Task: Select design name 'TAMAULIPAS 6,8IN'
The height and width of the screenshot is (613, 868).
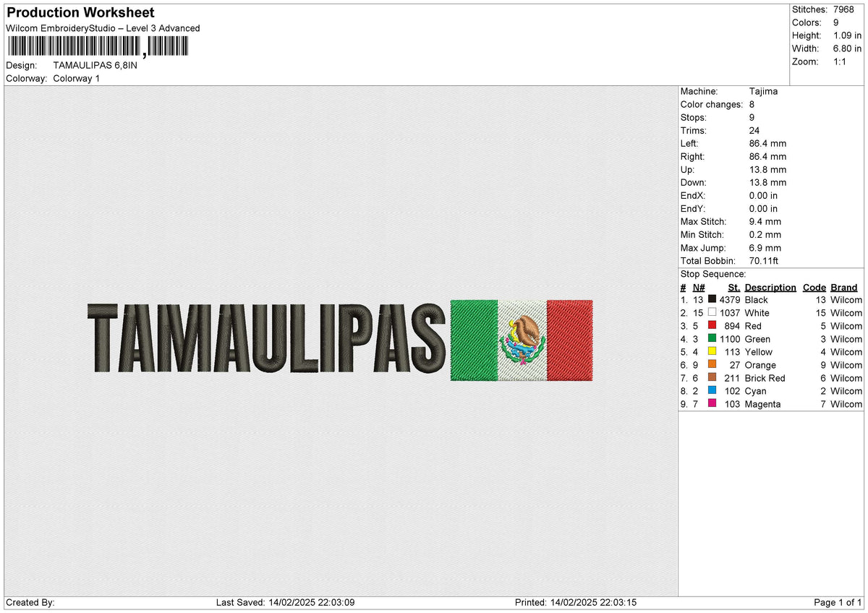Action: point(95,65)
